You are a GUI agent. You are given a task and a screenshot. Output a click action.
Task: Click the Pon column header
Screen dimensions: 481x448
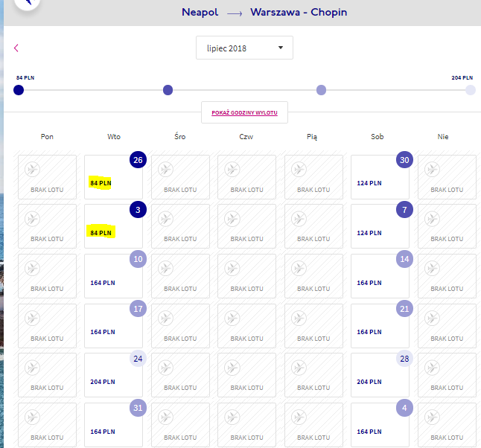click(47, 136)
